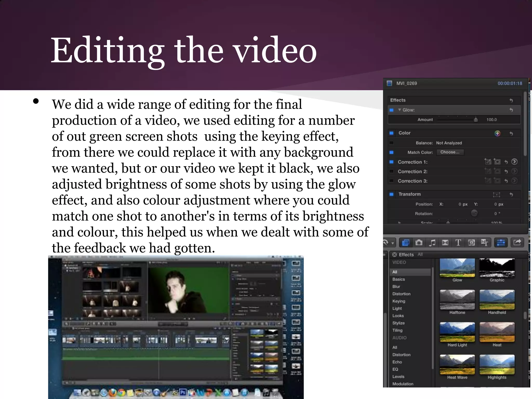Select the Tiling effects category
This screenshot has width=532, height=399.
point(397,330)
